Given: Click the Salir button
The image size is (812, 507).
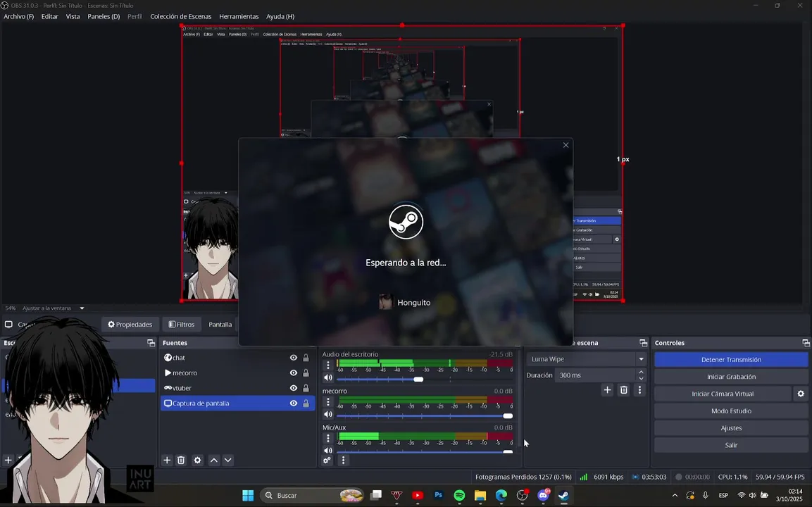Looking at the screenshot, I should (731, 445).
